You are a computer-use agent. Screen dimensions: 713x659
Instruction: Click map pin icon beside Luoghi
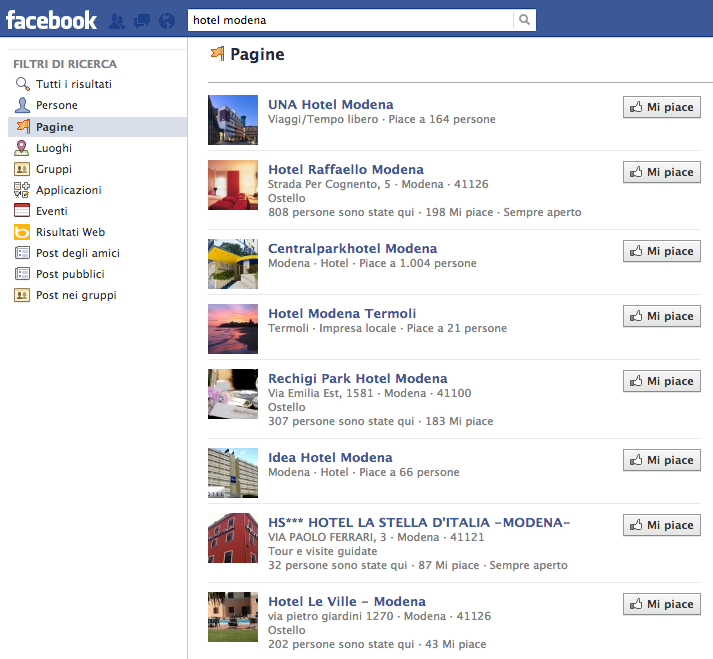pyautogui.click(x=21, y=148)
